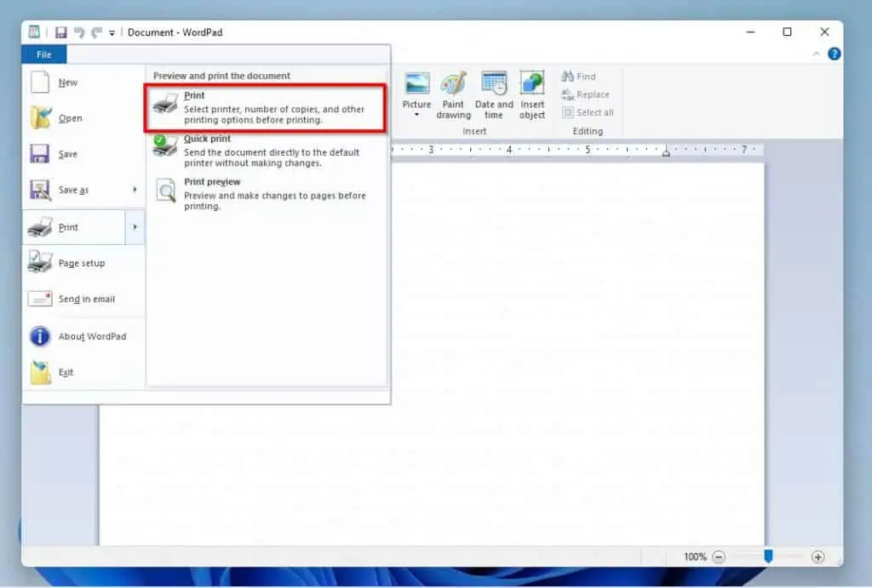Click the Save icon in quick access toolbar

[x=60, y=32]
